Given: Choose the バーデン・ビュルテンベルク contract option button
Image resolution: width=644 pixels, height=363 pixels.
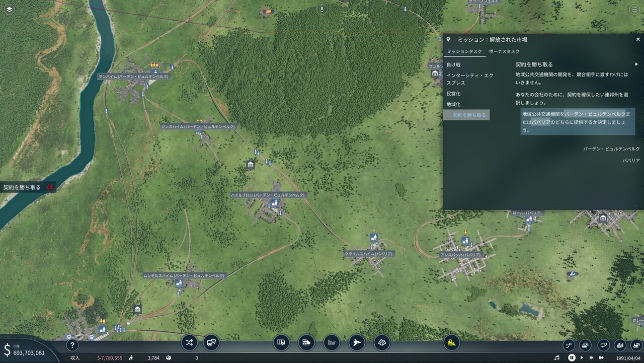Looking at the screenshot, I should tap(611, 149).
